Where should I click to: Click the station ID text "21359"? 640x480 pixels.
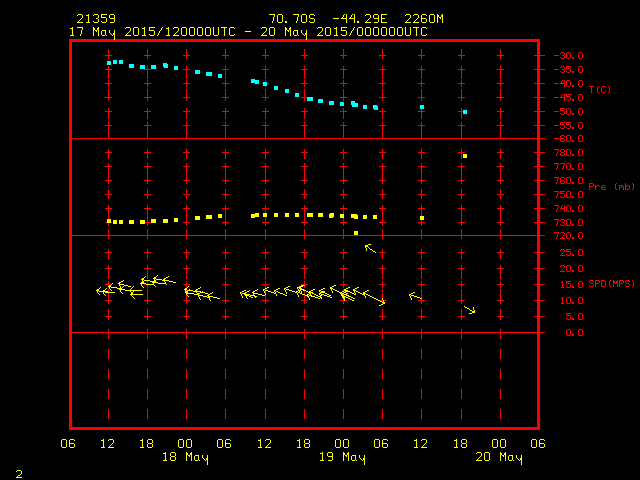pos(96,19)
